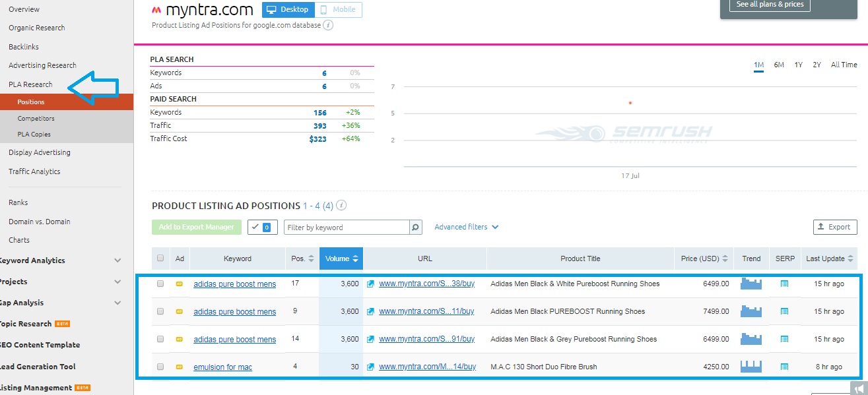The height and width of the screenshot is (395, 868).
Task: Click the info icon next to Product Listing Ad Positions
Action: click(x=342, y=206)
